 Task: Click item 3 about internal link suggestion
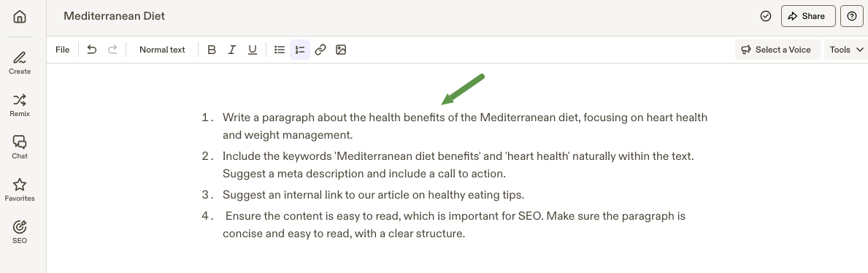[373, 195]
